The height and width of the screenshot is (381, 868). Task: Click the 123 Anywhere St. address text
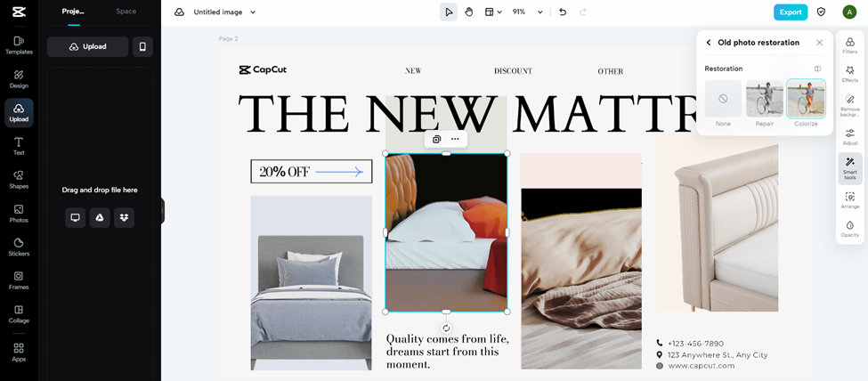point(718,355)
